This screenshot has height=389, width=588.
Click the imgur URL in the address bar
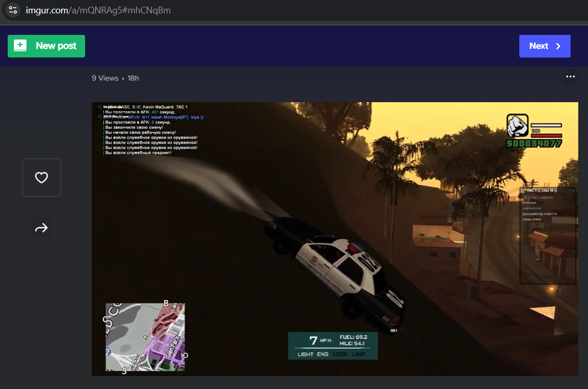click(98, 10)
